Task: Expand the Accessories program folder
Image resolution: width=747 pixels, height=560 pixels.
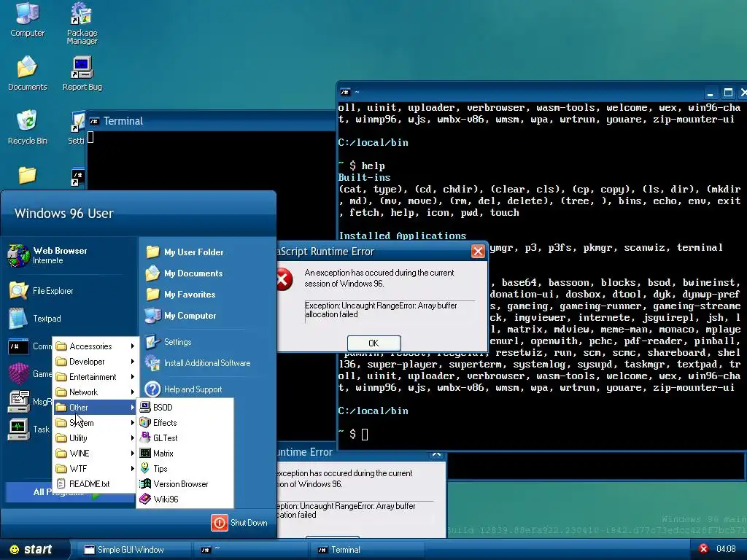Action: [95, 346]
